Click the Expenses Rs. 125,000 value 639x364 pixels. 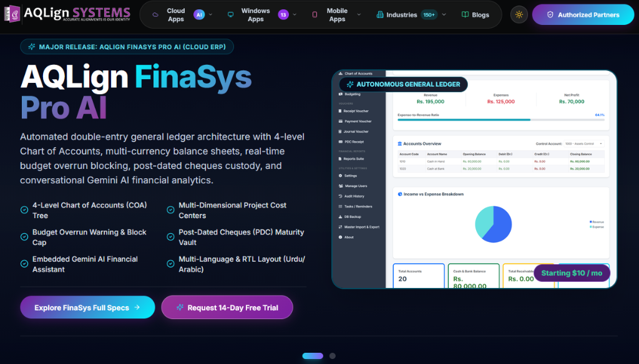501,102
